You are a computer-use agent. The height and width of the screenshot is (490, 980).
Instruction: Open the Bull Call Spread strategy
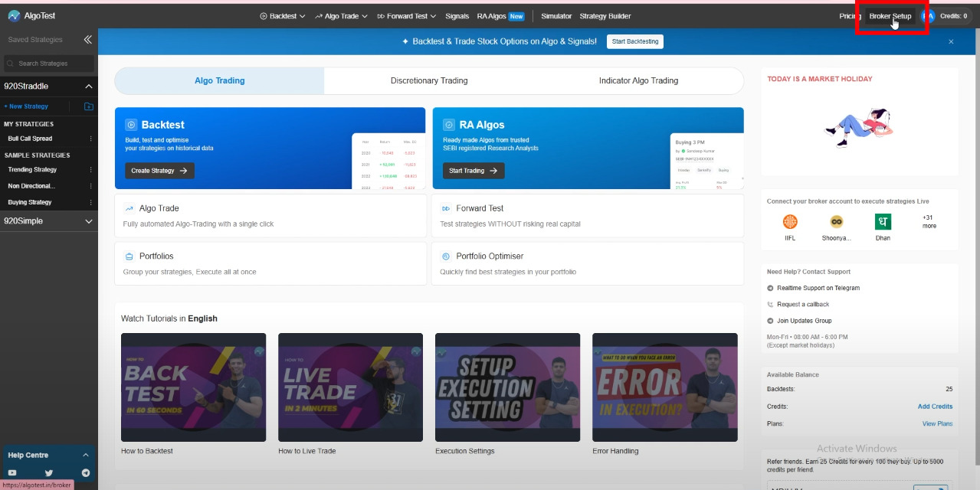[31, 139]
